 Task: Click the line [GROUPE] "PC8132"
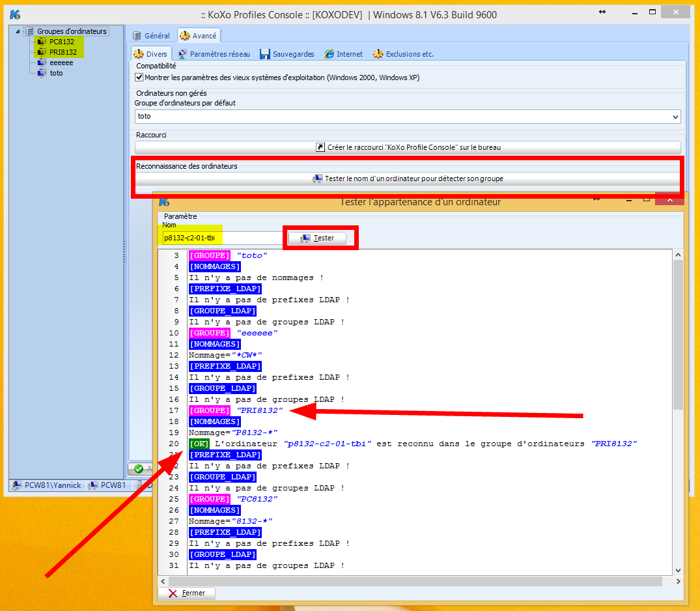pos(233,499)
